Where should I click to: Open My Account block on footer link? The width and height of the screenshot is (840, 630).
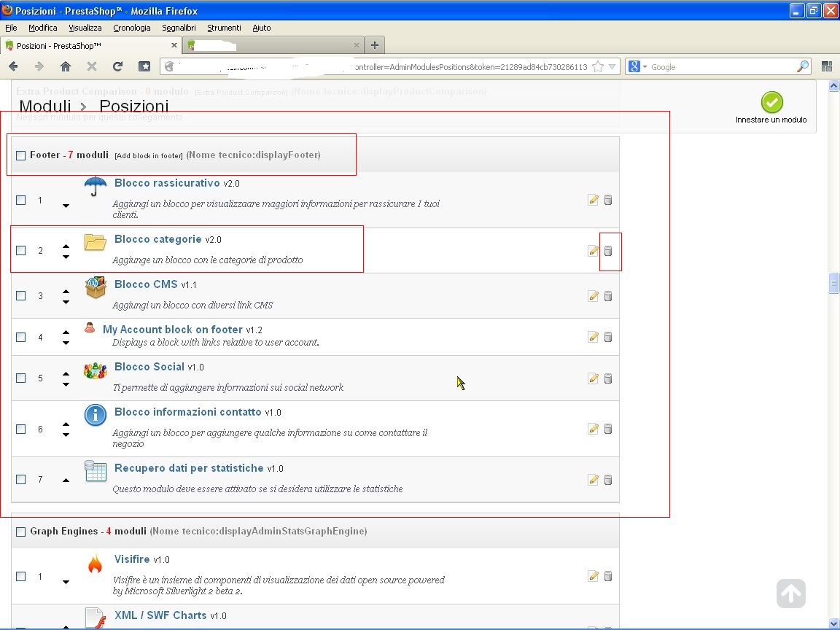click(x=173, y=330)
